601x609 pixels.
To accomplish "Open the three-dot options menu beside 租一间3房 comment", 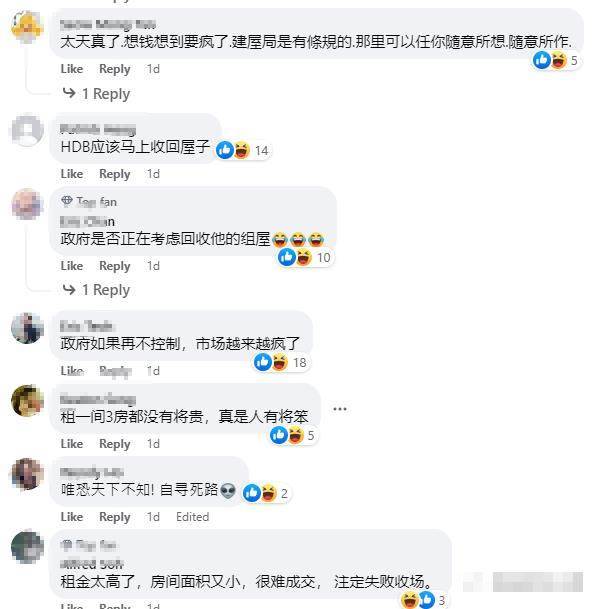I will [x=340, y=409].
